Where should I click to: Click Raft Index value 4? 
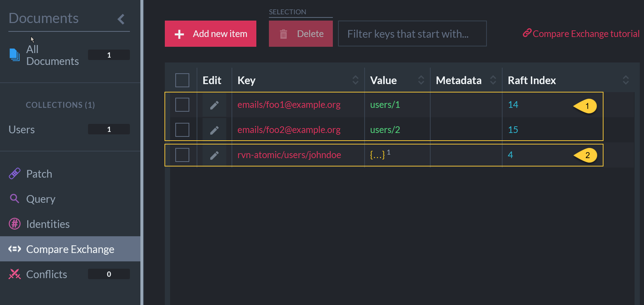[510, 155]
